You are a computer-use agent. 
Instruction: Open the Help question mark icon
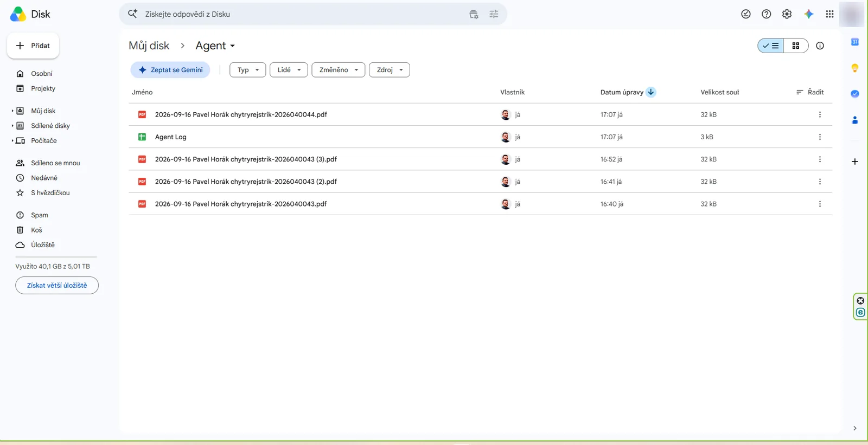pos(766,14)
